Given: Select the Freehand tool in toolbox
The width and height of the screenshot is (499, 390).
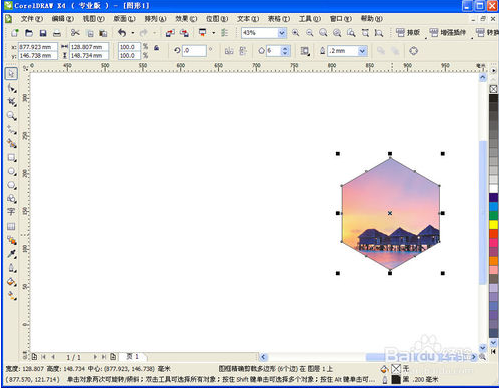Looking at the screenshot, I should [x=12, y=130].
